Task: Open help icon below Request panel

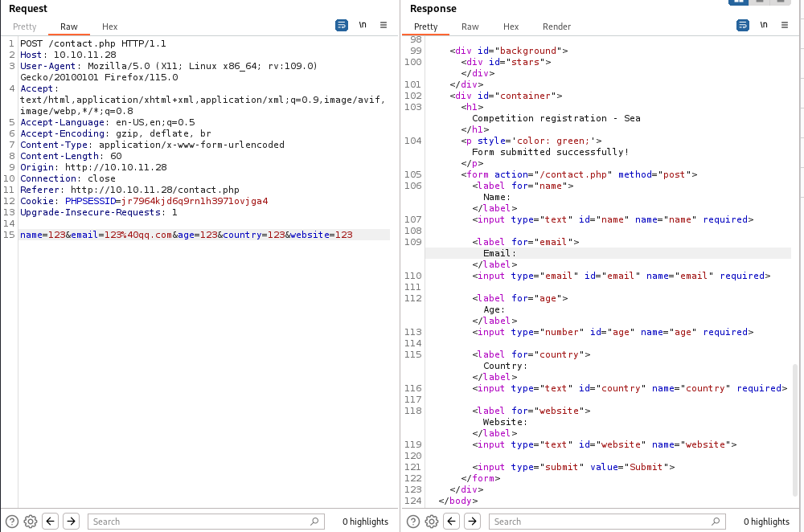Action: 12,522
